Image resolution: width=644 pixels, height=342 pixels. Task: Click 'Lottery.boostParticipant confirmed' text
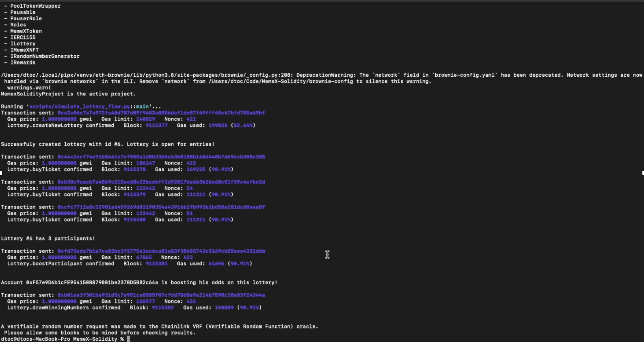pos(61,264)
